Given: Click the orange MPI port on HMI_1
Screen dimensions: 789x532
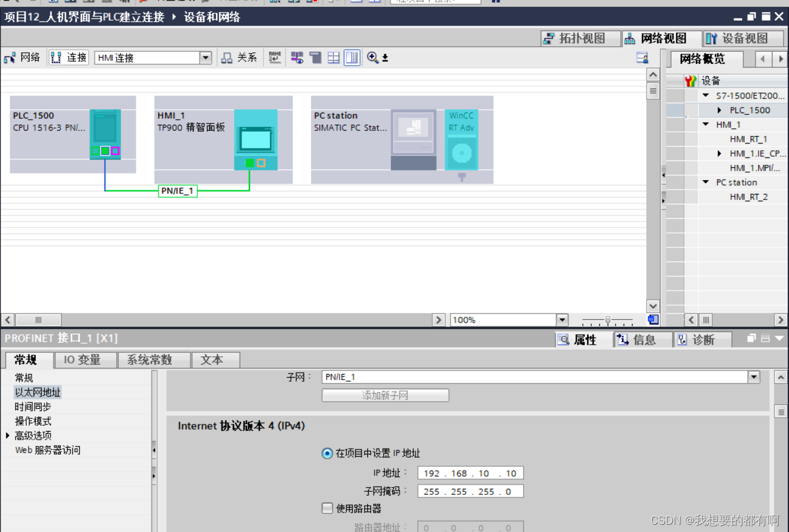Looking at the screenshot, I should [x=261, y=163].
